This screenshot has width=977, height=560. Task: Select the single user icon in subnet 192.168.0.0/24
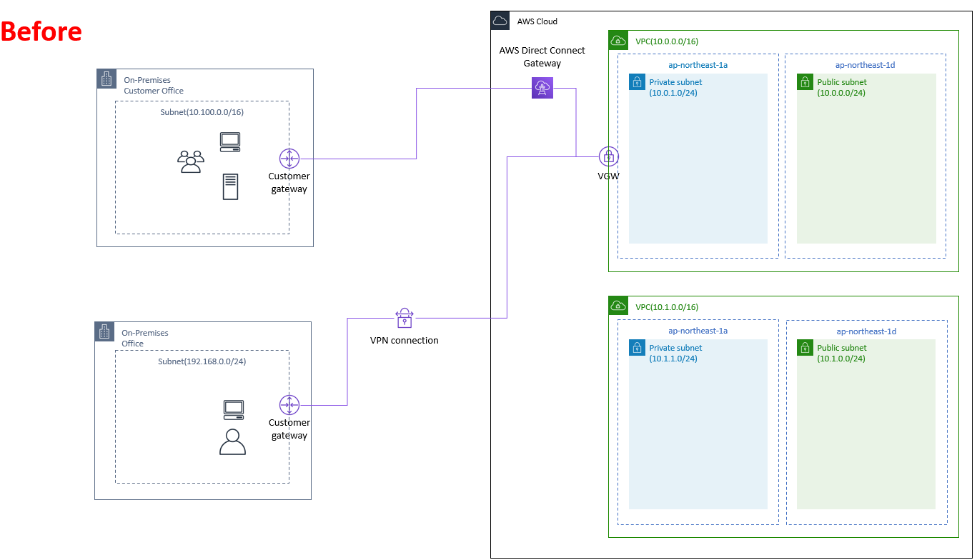click(x=232, y=442)
